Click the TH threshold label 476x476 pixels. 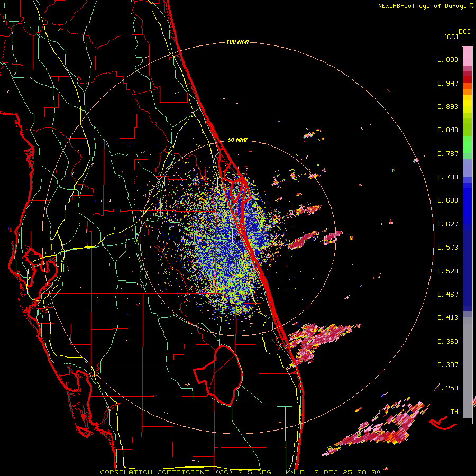click(x=454, y=412)
